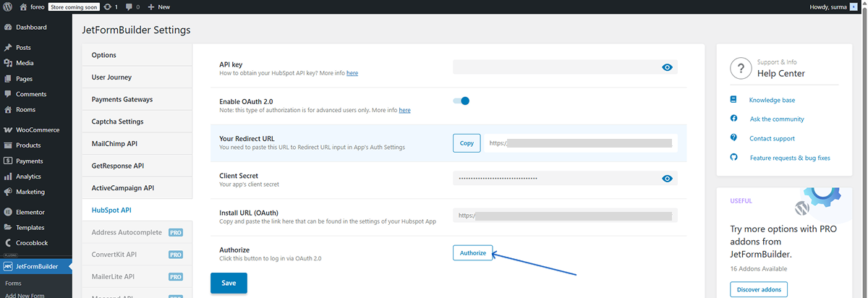The image size is (868, 298).
Task: Click the Help Center question mark icon
Action: pyautogui.click(x=740, y=69)
